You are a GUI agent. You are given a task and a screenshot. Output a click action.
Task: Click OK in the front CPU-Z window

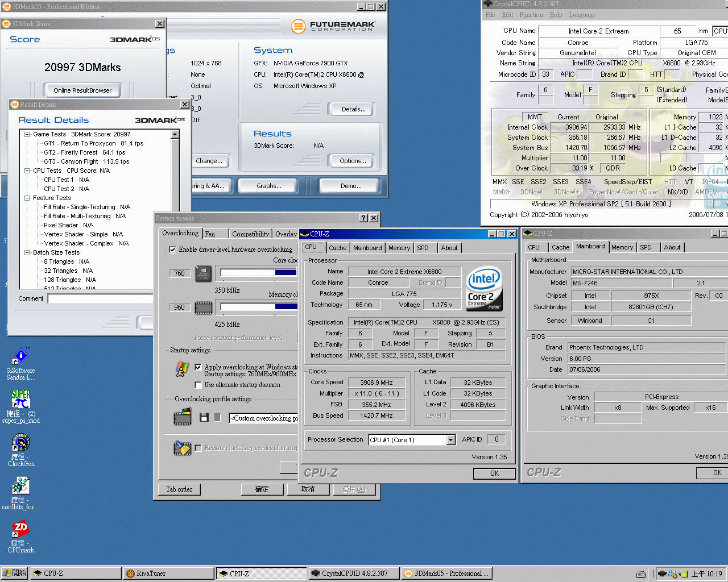(494, 473)
